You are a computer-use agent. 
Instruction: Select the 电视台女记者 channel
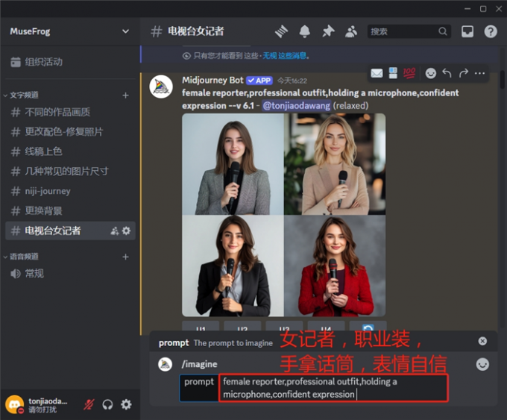tap(70, 231)
